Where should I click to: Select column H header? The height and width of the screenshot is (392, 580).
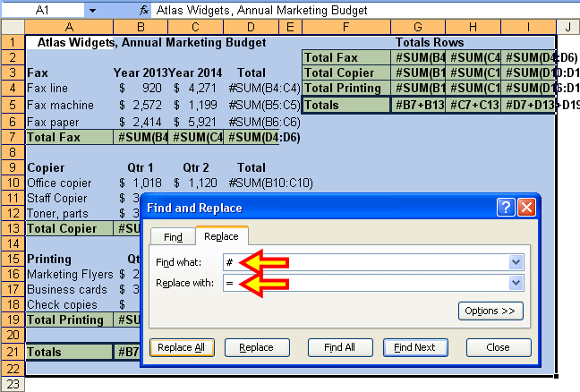[x=473, y=27]
